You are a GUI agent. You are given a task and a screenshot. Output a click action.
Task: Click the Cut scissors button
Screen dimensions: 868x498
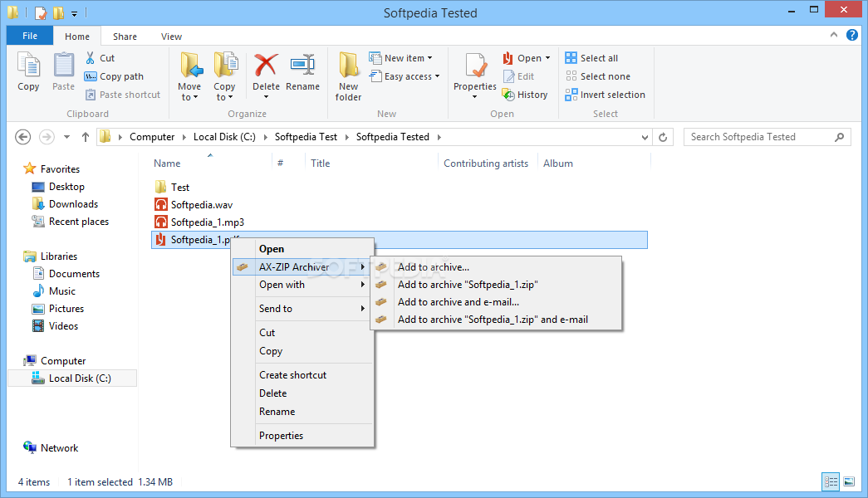click(x=101, y=58)
